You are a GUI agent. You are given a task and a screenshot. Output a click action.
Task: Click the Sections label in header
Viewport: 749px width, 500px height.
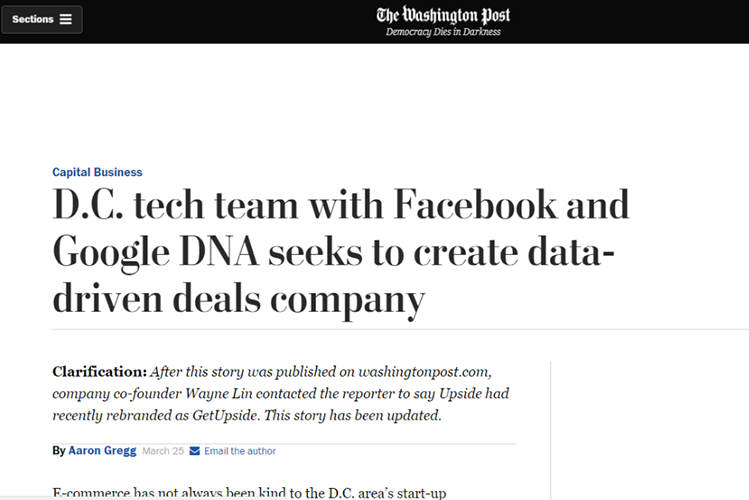32,19
